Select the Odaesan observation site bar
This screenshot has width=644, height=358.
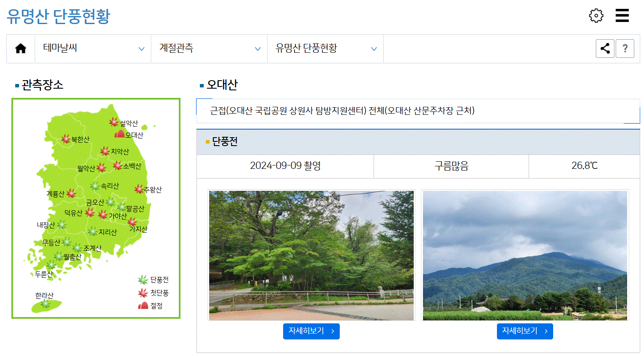[418, 111]
